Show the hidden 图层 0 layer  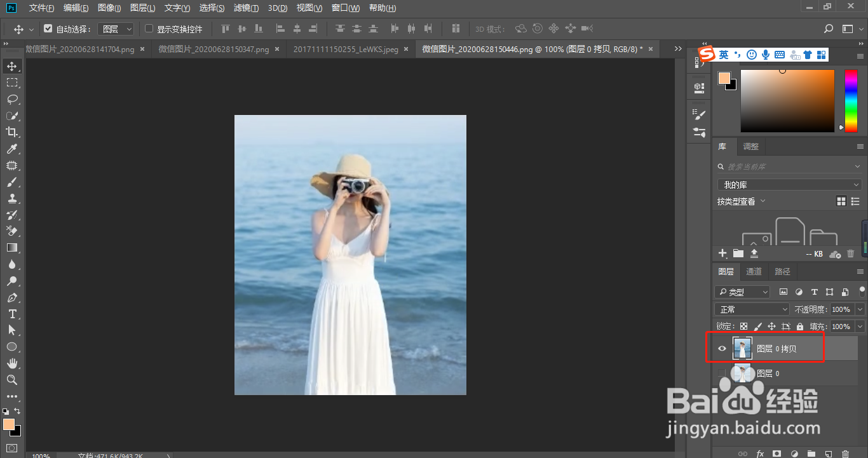722,373
